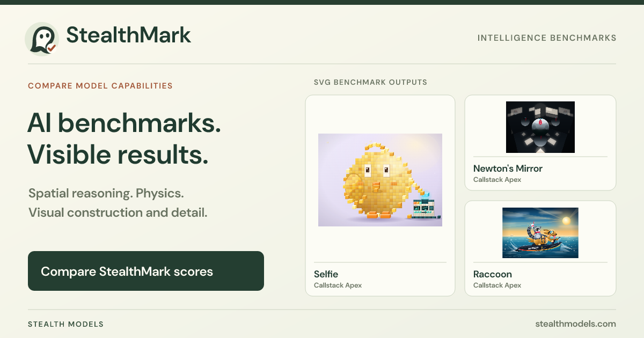The height and width of the screenshot is (338, 644).
Task: Open the Newton's Mirror thumbnail image
Action: pyautogui.click(x=540, y=127)
